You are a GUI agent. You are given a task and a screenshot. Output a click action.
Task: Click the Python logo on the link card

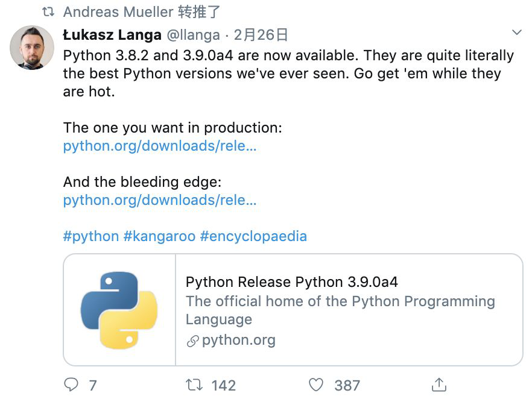[118, 310]
